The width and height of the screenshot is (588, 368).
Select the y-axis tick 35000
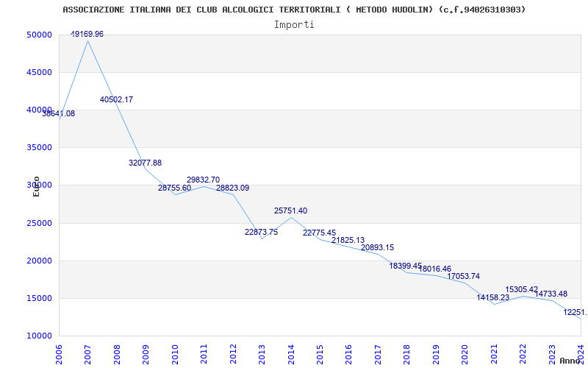pos(39,148)
